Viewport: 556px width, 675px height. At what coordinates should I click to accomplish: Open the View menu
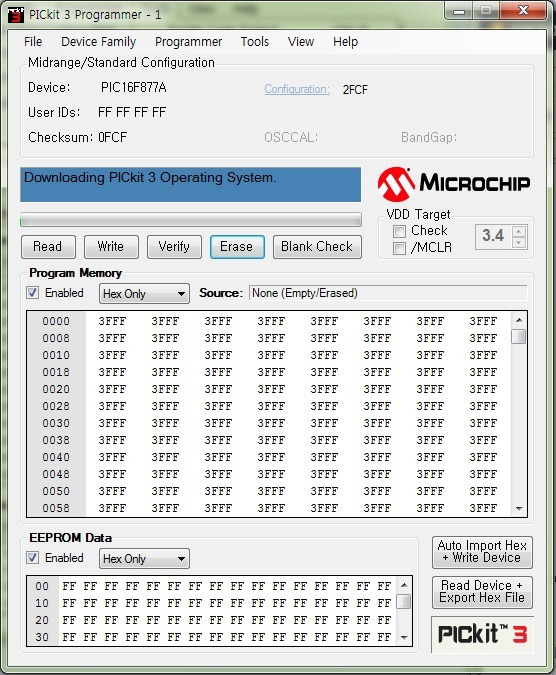click(x=301, y=42)
